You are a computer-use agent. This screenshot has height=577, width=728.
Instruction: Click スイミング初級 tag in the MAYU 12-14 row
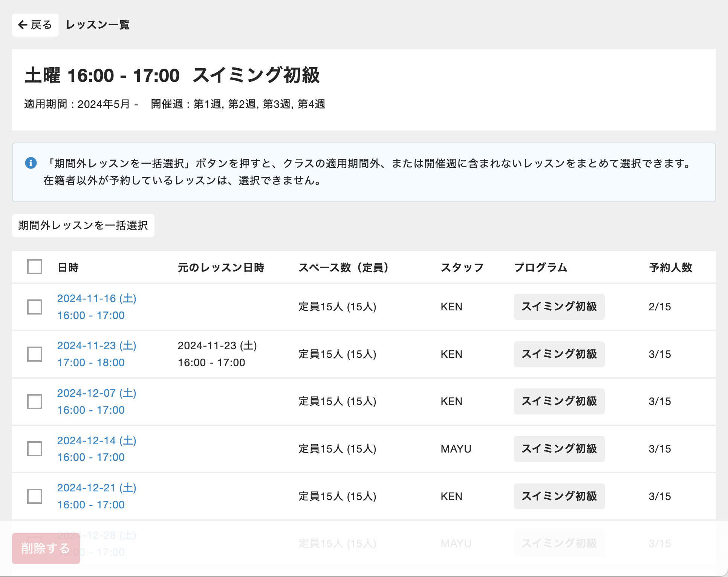click(x=559, y=449)
